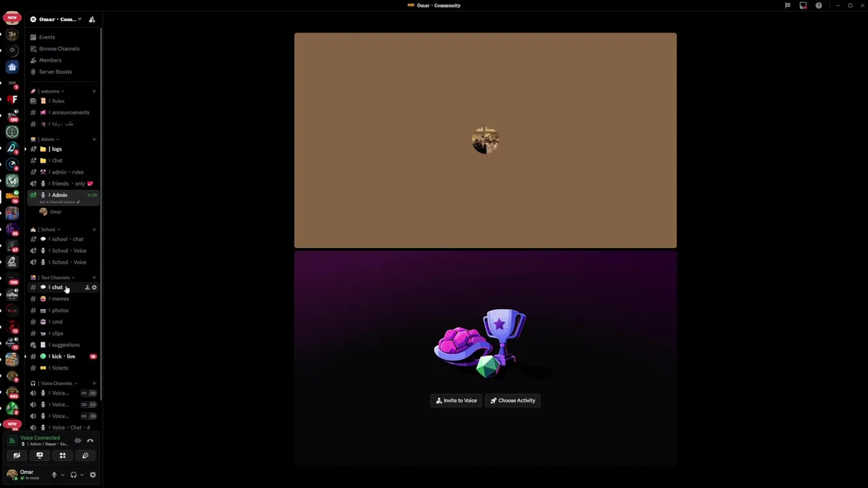Viewport: 868px width, 488px height.
Task: Open the school chat text channel
Action: pyautogui.click(x=64, y=239)
